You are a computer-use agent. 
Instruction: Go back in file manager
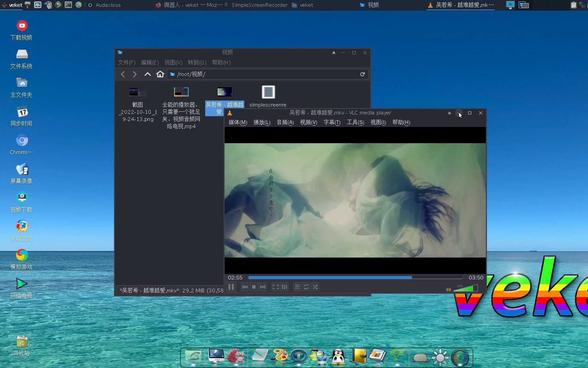[123, 74]
